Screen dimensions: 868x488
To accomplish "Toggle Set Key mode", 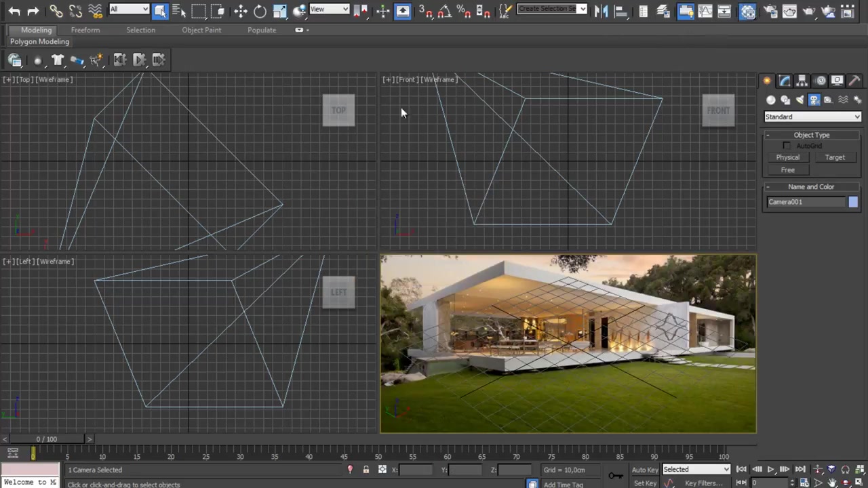I will 645,483.
